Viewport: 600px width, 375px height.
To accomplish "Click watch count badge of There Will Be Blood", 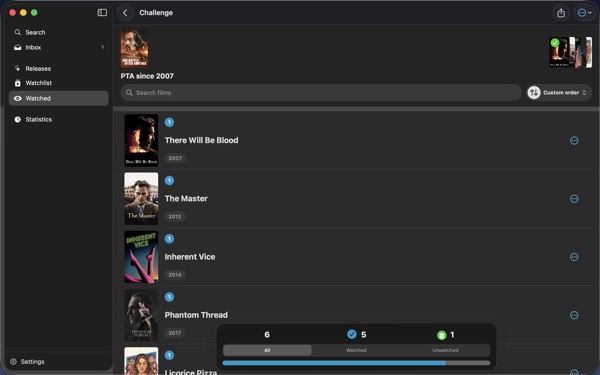I will tap(170, 122).
